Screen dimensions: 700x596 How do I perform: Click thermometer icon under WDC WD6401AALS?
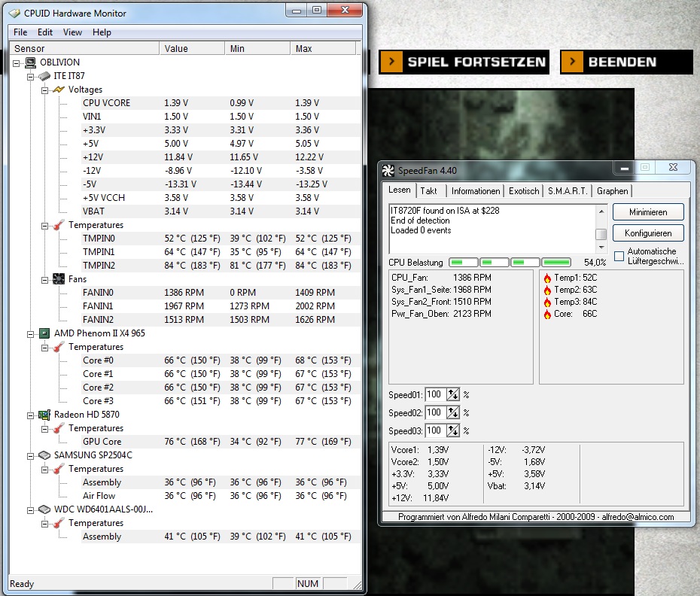[59, 523]
